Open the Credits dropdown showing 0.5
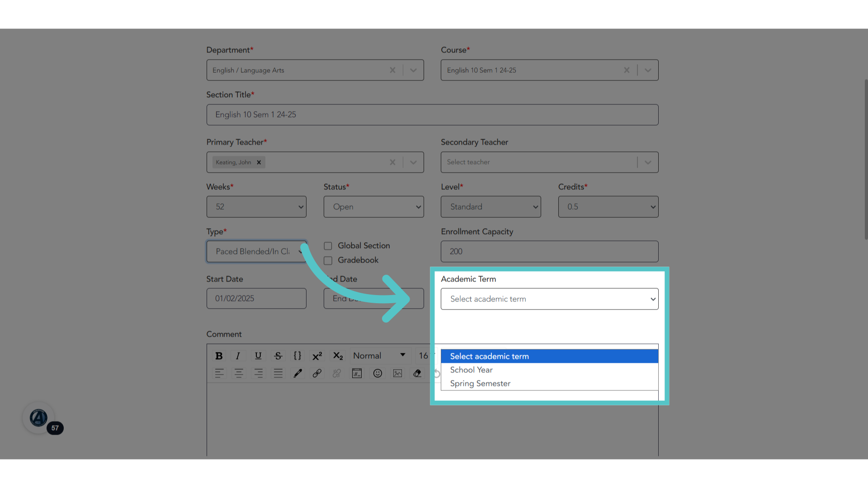The height and width of the screenshot is (488, 868). tap(608, 206)
